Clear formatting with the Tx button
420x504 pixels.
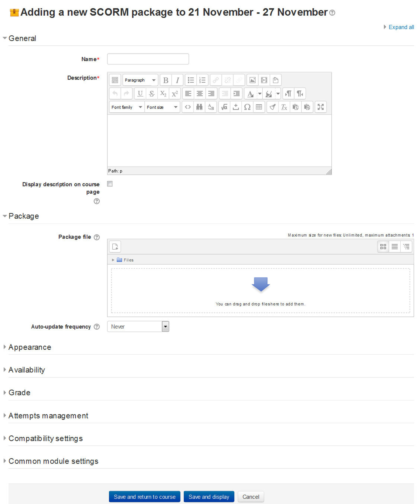pos(284,107)
